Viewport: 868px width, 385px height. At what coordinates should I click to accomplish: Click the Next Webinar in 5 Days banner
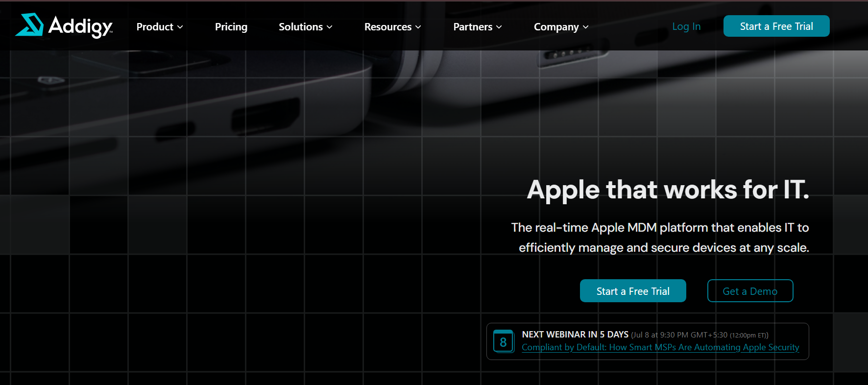(x=648, y=341)
